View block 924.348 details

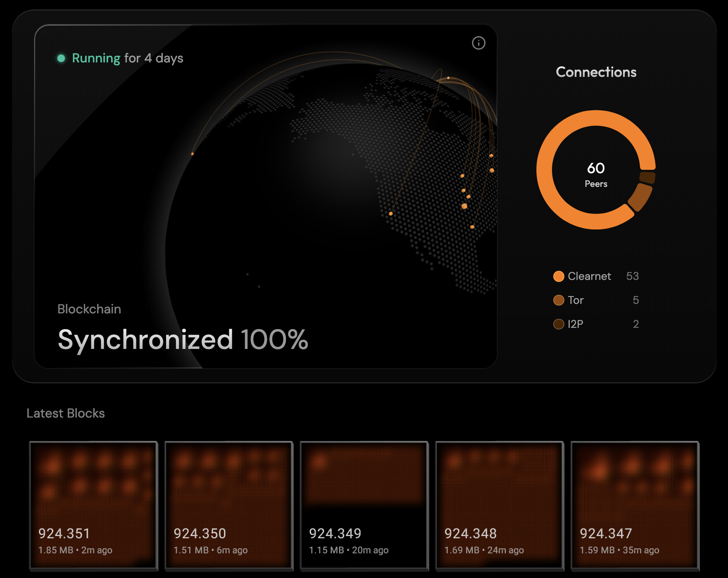(500, 505)
